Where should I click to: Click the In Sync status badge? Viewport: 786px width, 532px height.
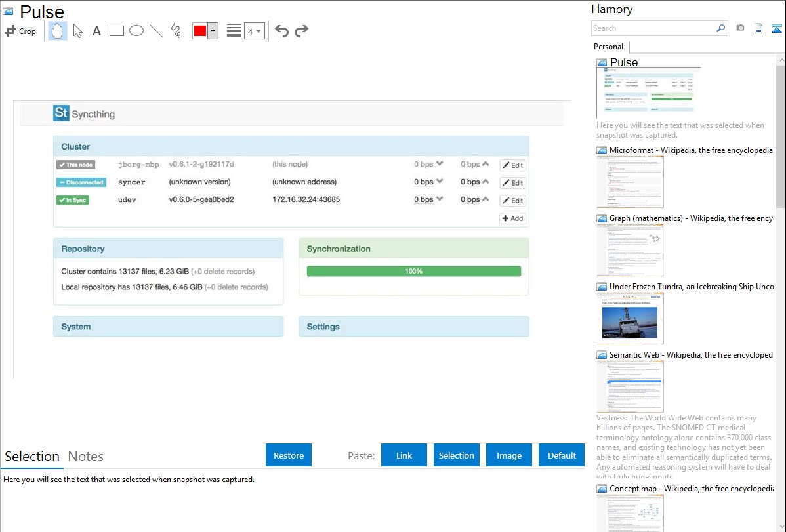click(73, 200)
